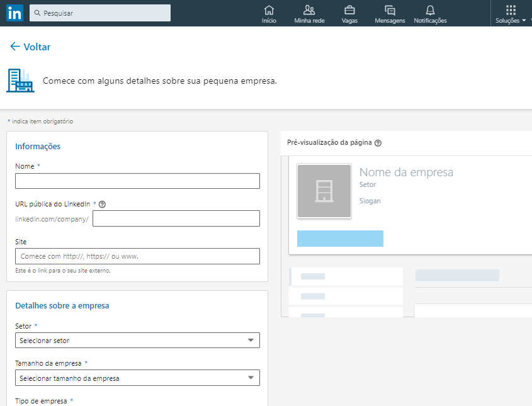Image resolution: width=532 pixels, height=406 pixels.
Task: Focus the Nome input field
Action: (x=137, y=181)
